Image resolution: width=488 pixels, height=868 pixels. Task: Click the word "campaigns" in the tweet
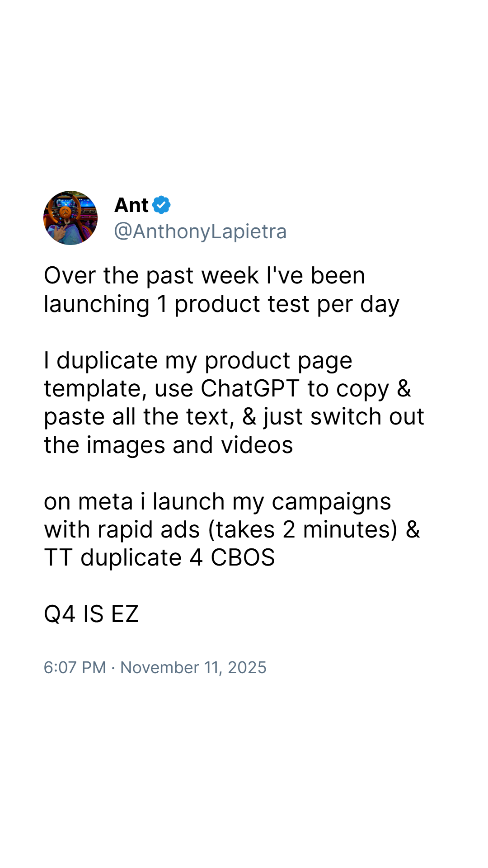coord(331,502)
